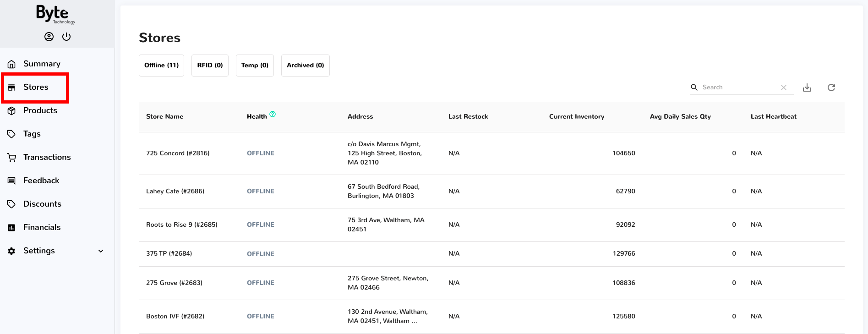The image size is (868, 334).
Task: Click the Stores shop icon
Action: tap(11, 88)
